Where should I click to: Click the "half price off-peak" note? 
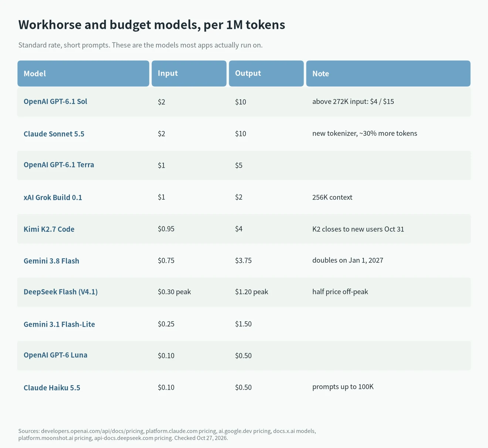tap(340, 292)
